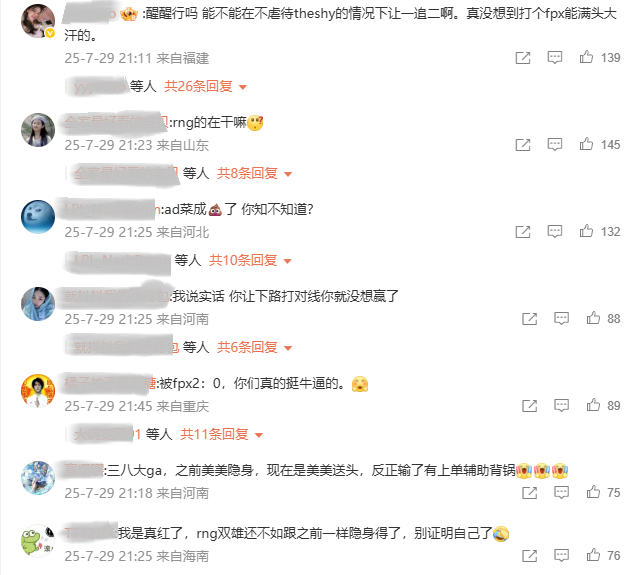Like the 'ad菜成' comment with 132 likes
Viewport: 635px width, 575px height.
[586, 231]
